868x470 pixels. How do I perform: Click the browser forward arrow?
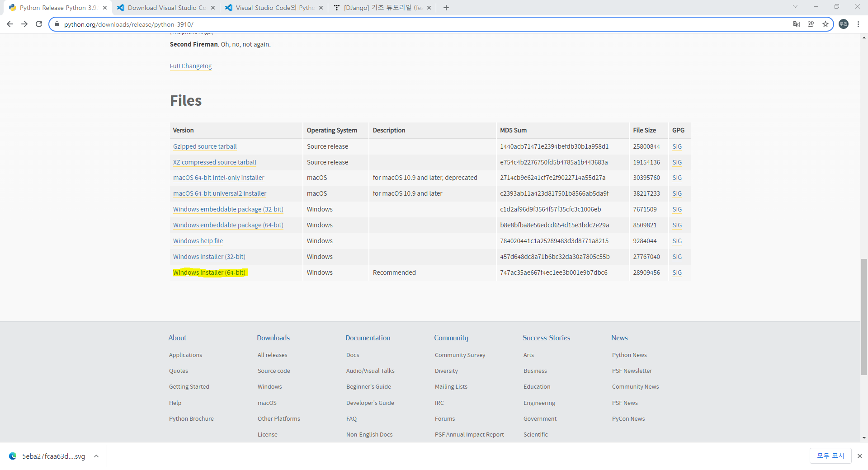[x=24, y=24]
